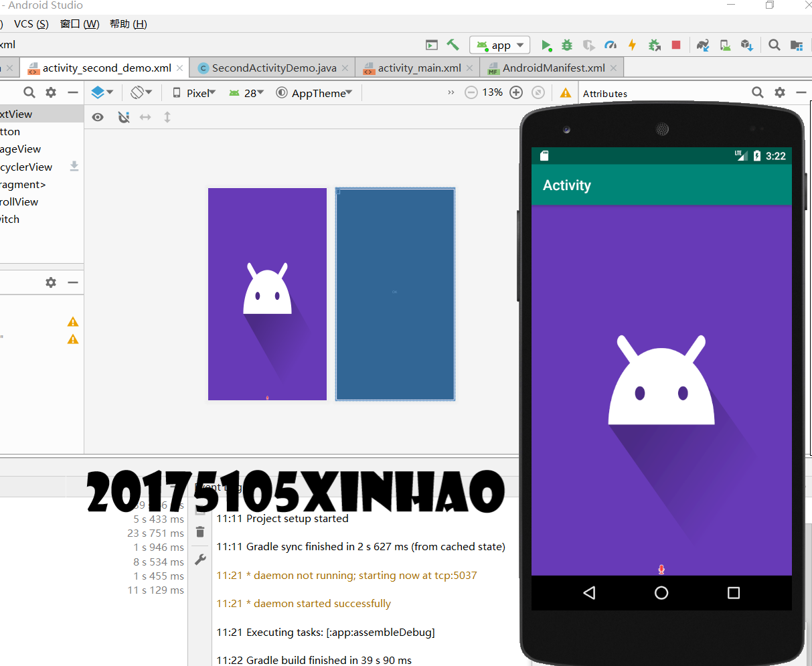Open design surface layers dropdown
Screen dimensions: 812x666
102,92
